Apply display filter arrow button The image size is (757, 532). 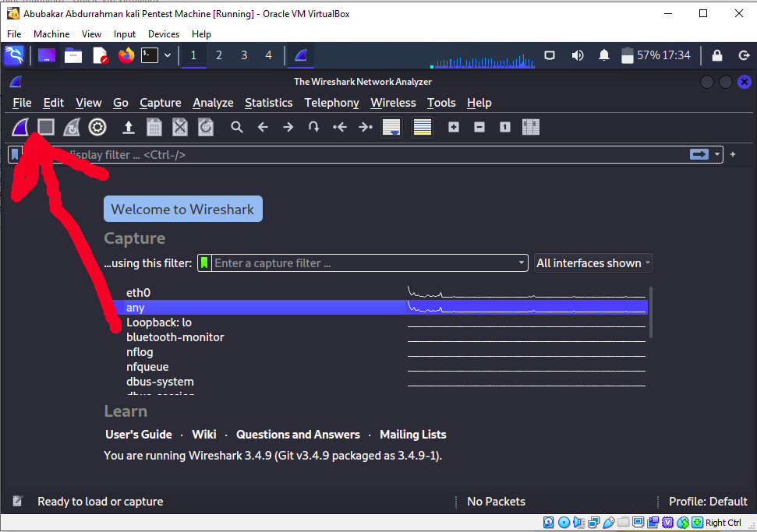coord(699,154)
